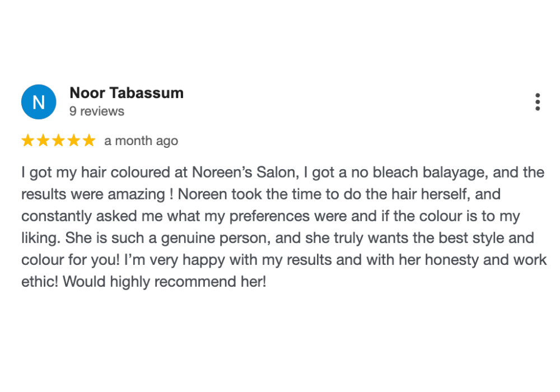
Task: Click 'Noreen's Salon' in the review text
Action: (245, 172)
